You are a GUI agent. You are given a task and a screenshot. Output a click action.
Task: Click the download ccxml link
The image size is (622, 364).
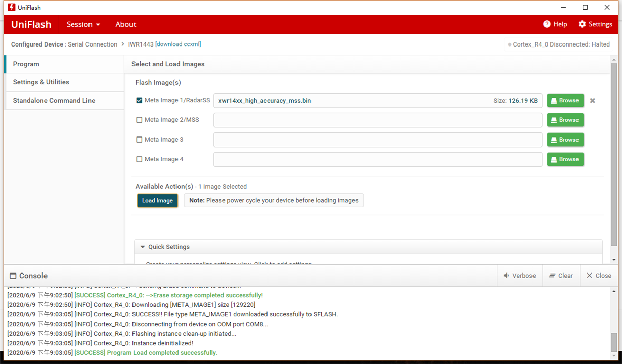tap(178, 44)
